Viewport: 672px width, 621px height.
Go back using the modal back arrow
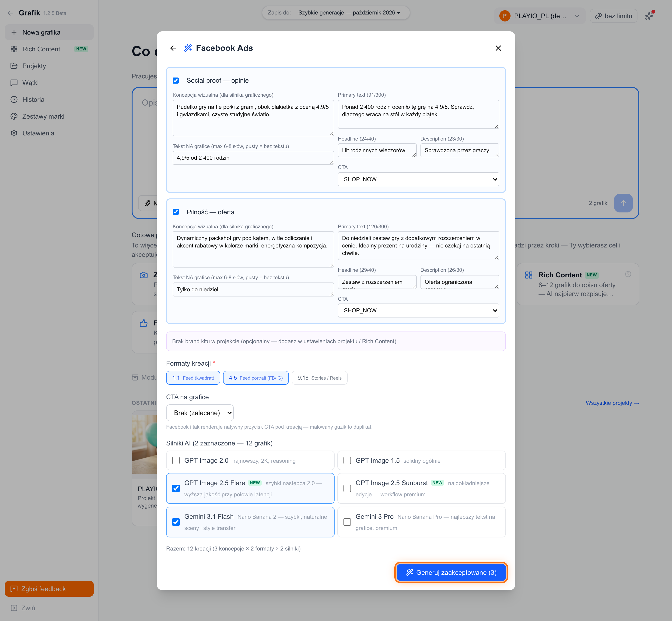173,48
